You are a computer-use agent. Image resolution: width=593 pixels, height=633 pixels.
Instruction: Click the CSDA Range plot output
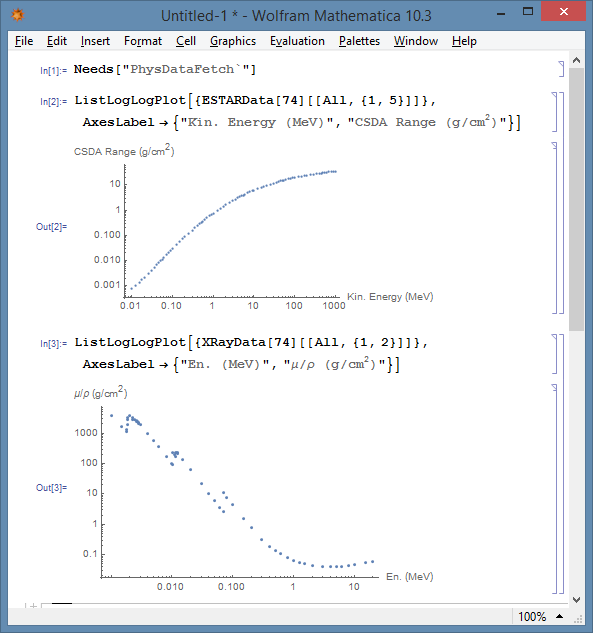coord(254,228)
